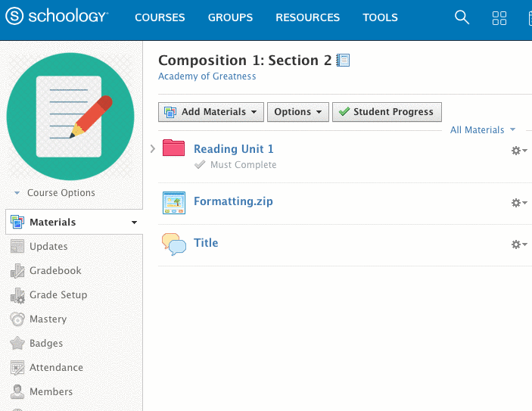Open the RESOURCES menu
532x411 pixels.
307,17
